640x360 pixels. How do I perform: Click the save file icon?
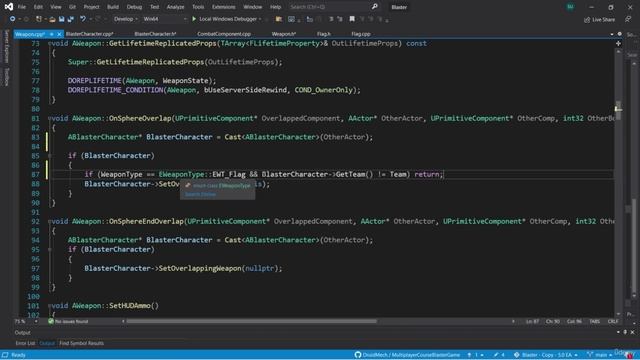tap(61, 19)
